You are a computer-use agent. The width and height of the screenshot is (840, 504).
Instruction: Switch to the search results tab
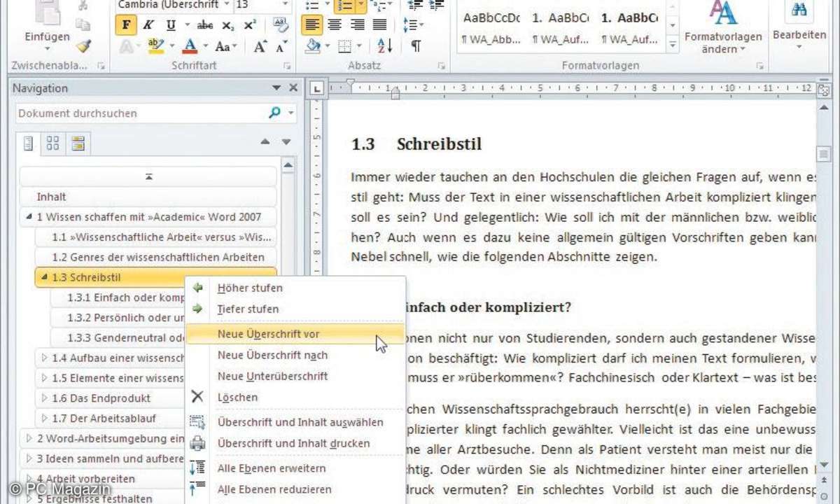tap(78, 144)
